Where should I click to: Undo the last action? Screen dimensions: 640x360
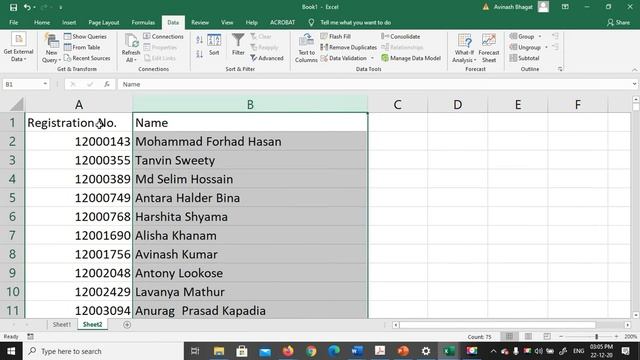[x=27, y=7]
